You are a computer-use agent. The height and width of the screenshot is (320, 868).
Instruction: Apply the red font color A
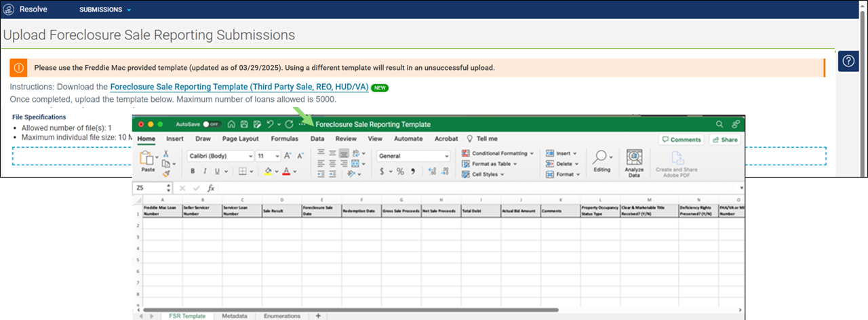287,172
